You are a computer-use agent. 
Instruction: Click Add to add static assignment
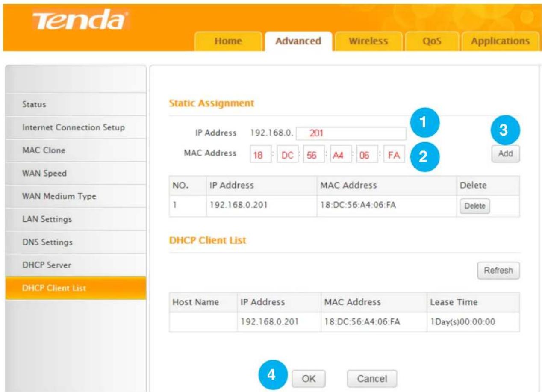[505, 154]
